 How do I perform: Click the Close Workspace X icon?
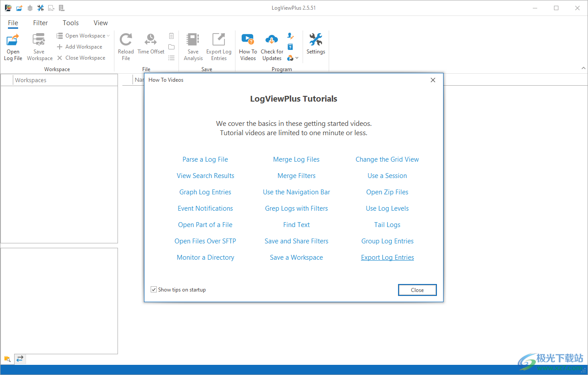[60, 58]
